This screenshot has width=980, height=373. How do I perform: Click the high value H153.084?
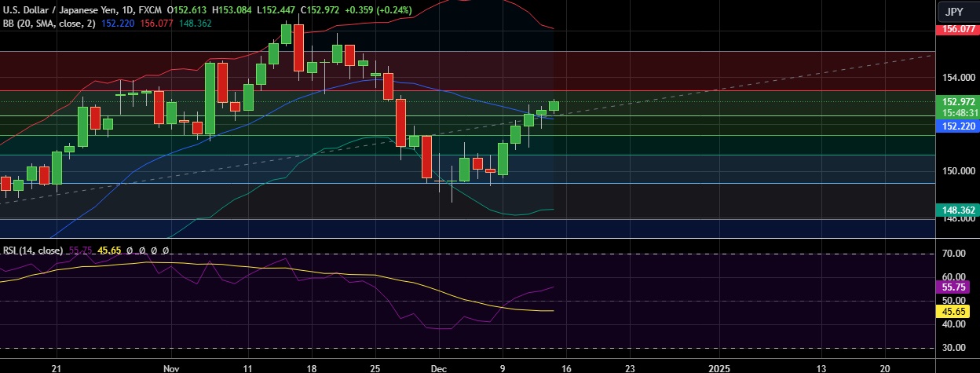[x=233, y=9]
